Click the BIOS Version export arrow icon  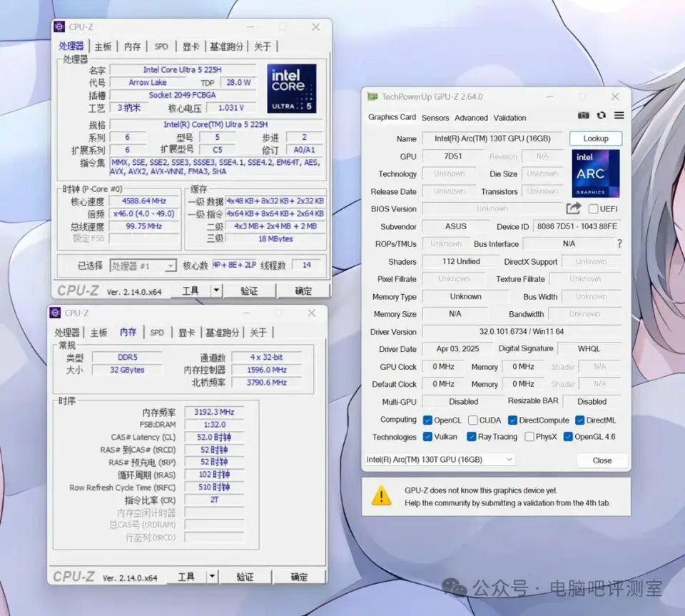pyautogui.click(x=574, y=208)
